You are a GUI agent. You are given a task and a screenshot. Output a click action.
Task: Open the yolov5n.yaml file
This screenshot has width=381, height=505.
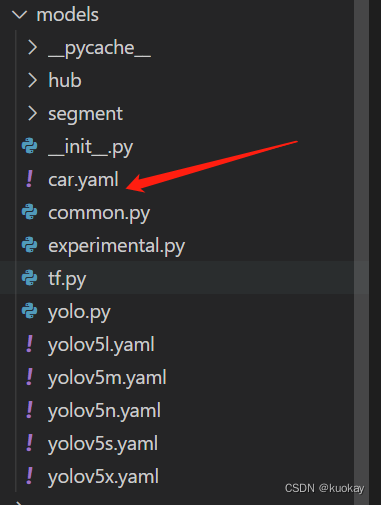[104, 411]
